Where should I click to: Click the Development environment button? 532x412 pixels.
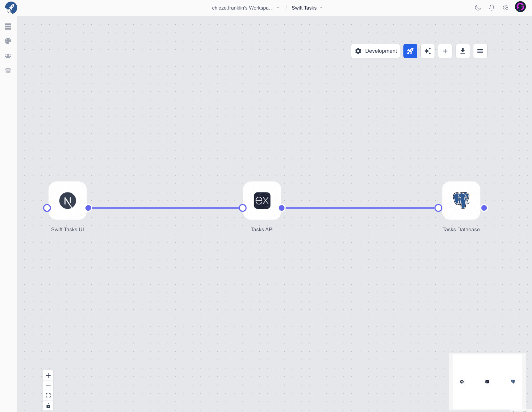click(376, 51)
